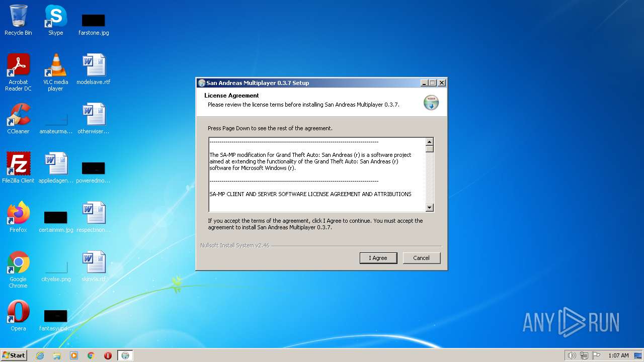Open the Opera taskbar icon

click(x=108, y=355)
